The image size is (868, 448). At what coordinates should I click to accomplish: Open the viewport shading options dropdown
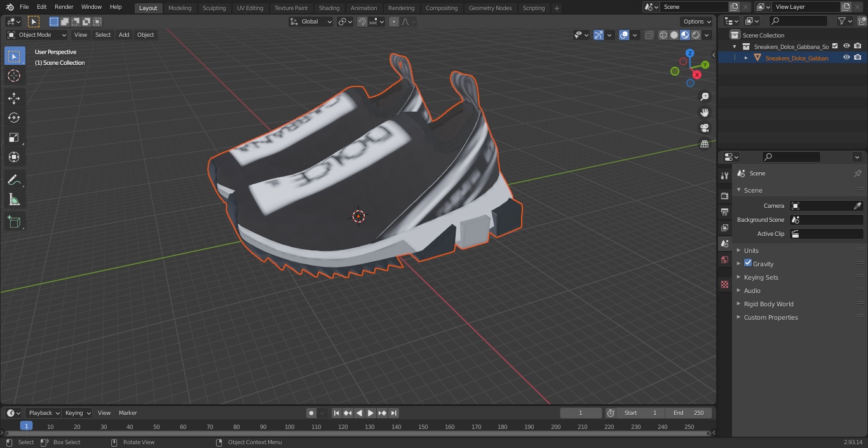point(707,35)
